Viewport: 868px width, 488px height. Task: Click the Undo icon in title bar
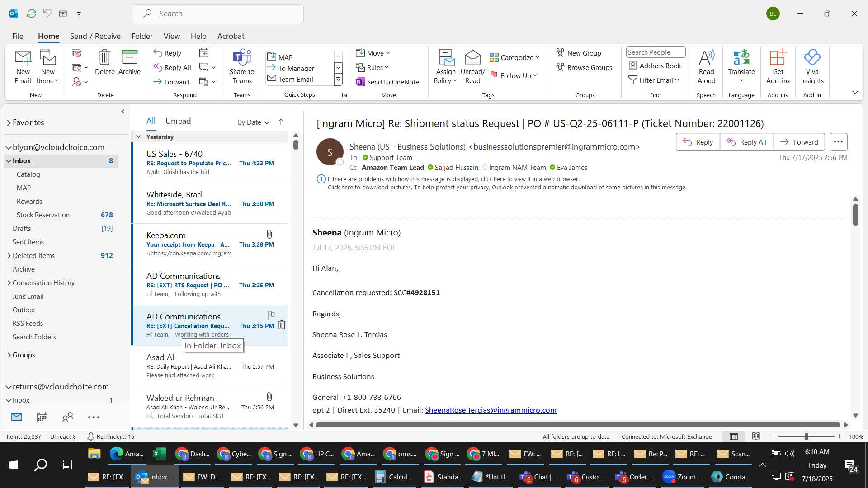tap(47, 14)
